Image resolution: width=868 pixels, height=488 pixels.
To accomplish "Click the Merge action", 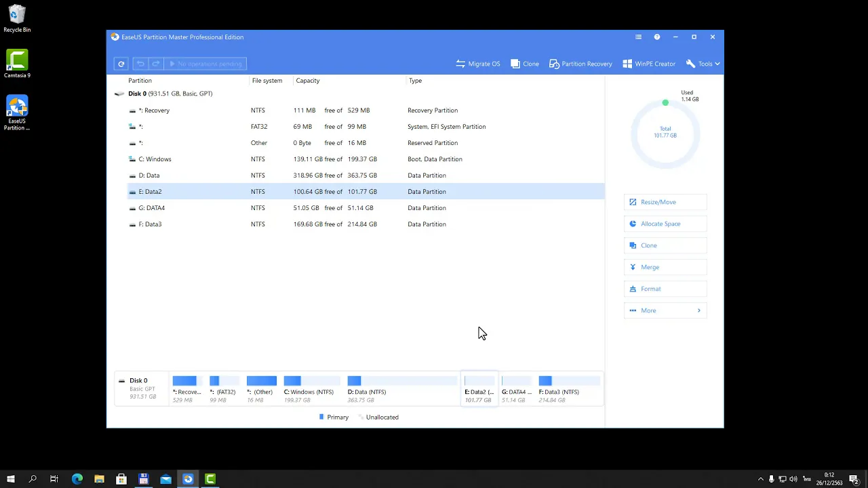I will click(x=665, y=267).
